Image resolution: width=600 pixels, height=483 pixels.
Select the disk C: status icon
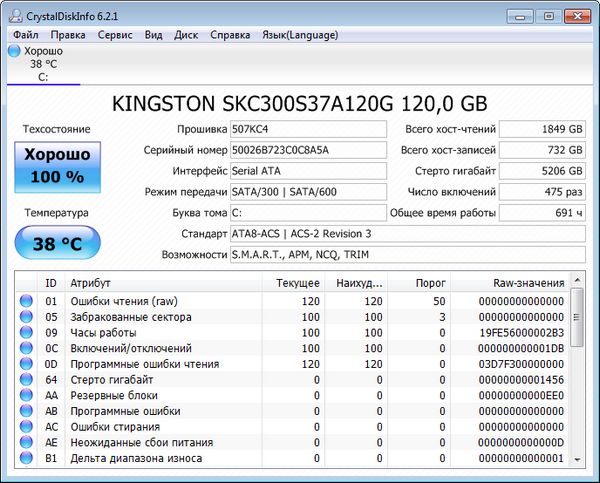tap(14, 51)
